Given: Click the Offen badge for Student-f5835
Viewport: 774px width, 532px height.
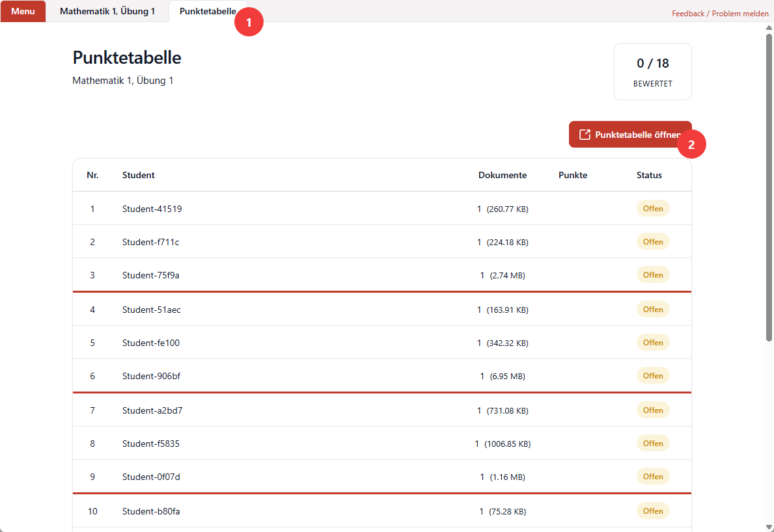Looking at the screenshot, I should pyautogui.click(x=652, y=444).
